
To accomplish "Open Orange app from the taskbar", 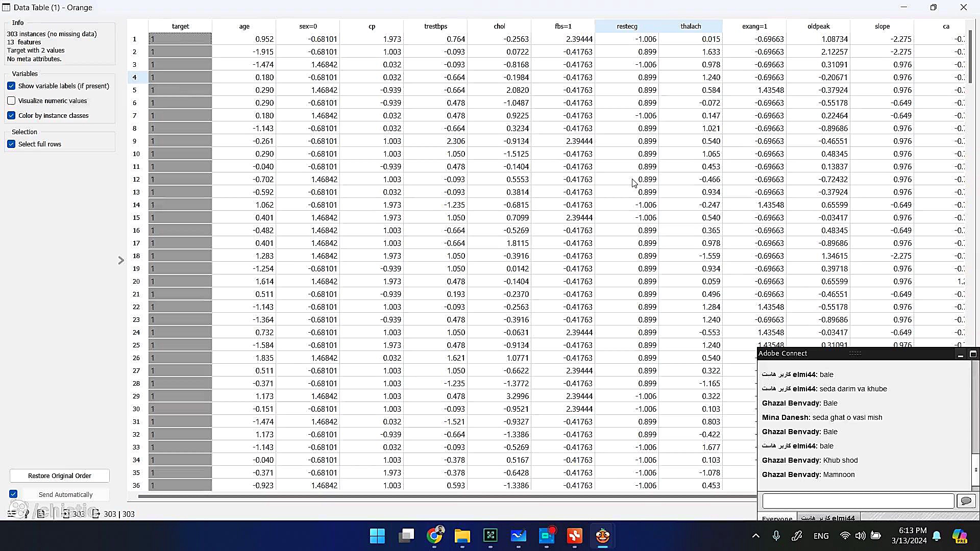I will point(602,536).
